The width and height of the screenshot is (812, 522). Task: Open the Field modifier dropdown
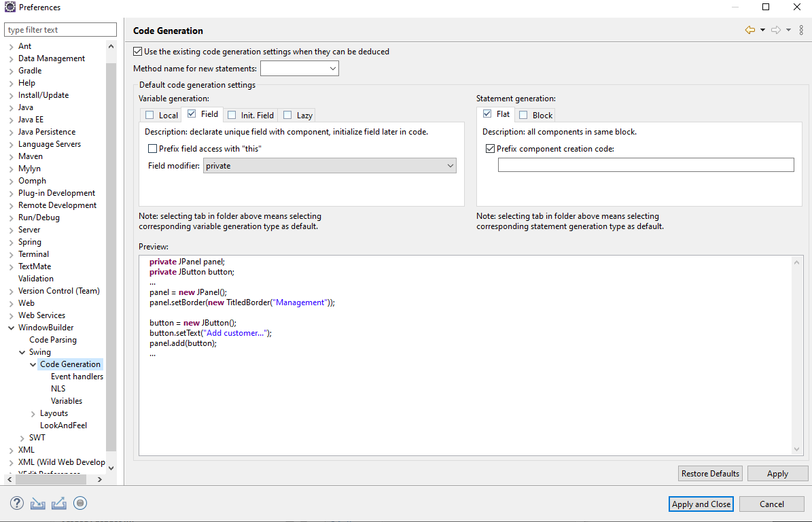click(x=330, y=165)
